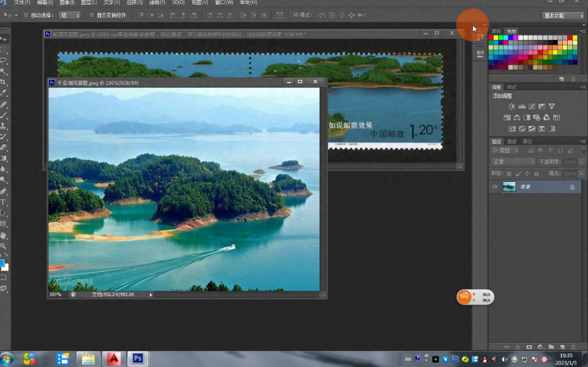Click the Windows Start button
This screenshot has height=367, width=588.
tap(6, 359)
